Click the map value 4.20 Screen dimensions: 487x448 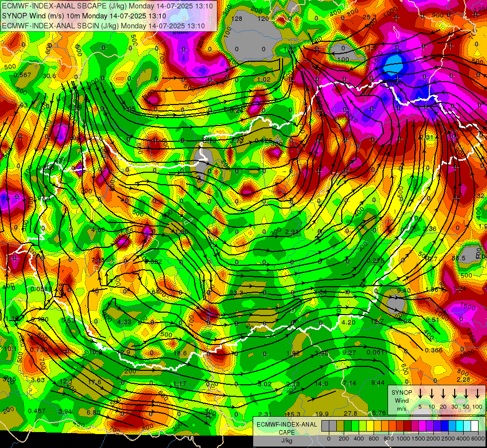348,322
